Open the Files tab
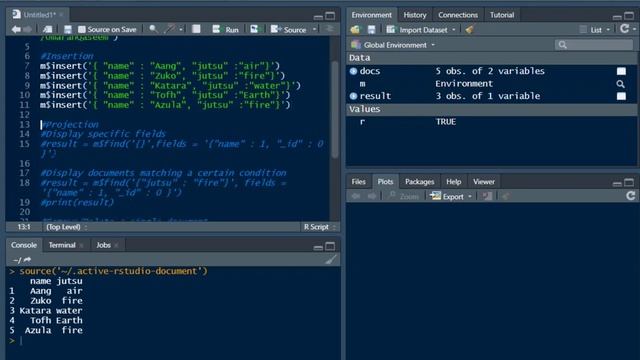This screenshot has height=360, width=640. tap(358, 182)
